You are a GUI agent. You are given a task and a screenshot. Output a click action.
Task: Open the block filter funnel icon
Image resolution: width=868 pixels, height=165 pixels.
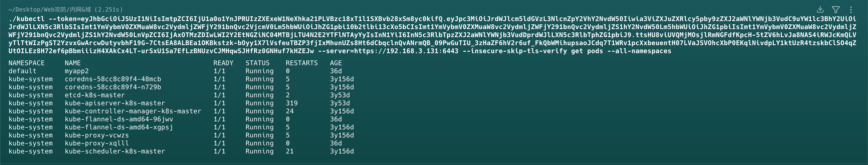click(x=836, y=10)
